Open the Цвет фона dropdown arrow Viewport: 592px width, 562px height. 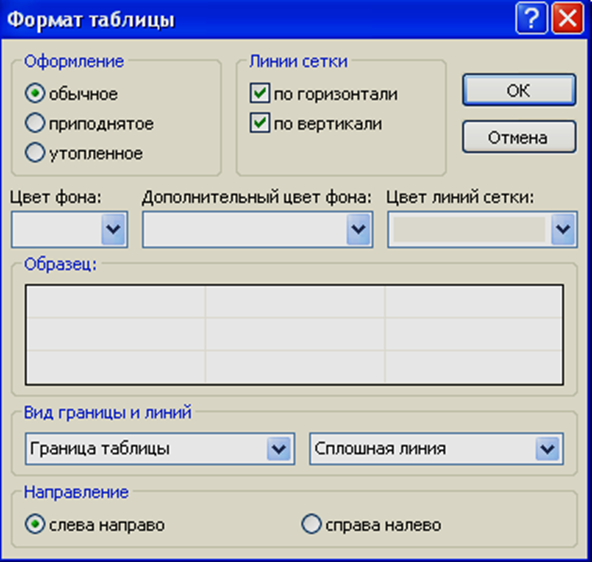coord(113,229)
